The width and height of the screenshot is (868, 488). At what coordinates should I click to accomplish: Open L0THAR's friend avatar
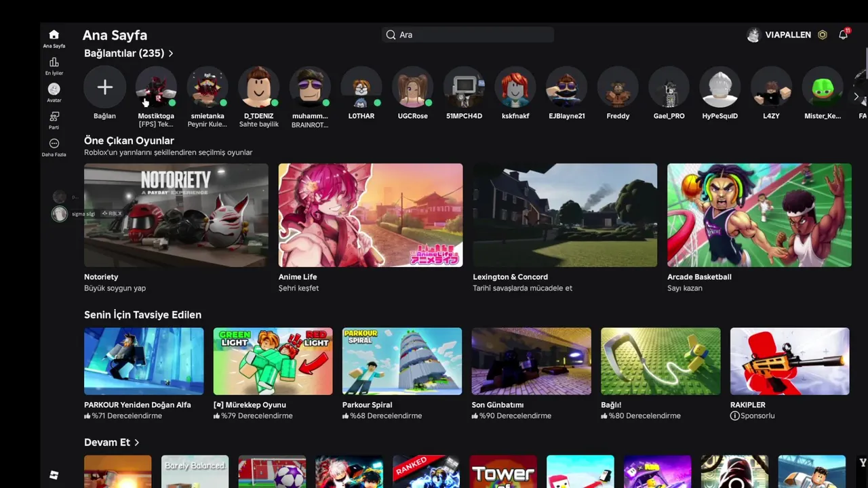[x=361, y=87]
